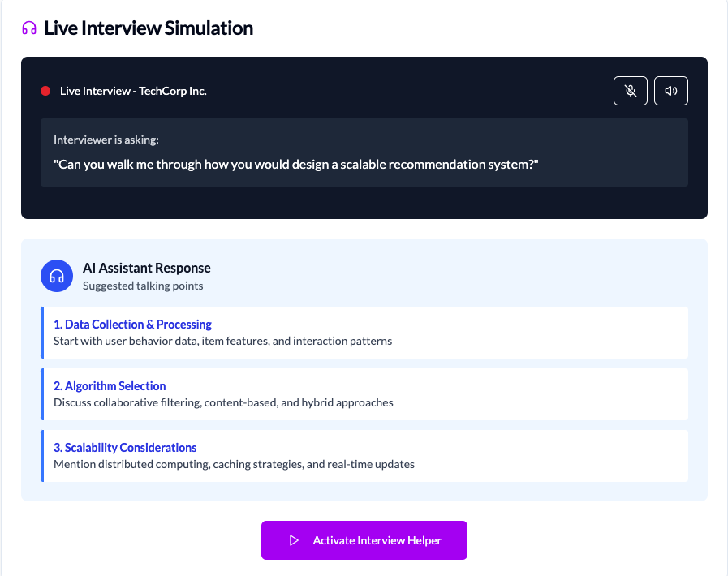The image size is (728, 576).
Task: Open the Data Collection & Processing talking point
Action: [x=132, y=325]
